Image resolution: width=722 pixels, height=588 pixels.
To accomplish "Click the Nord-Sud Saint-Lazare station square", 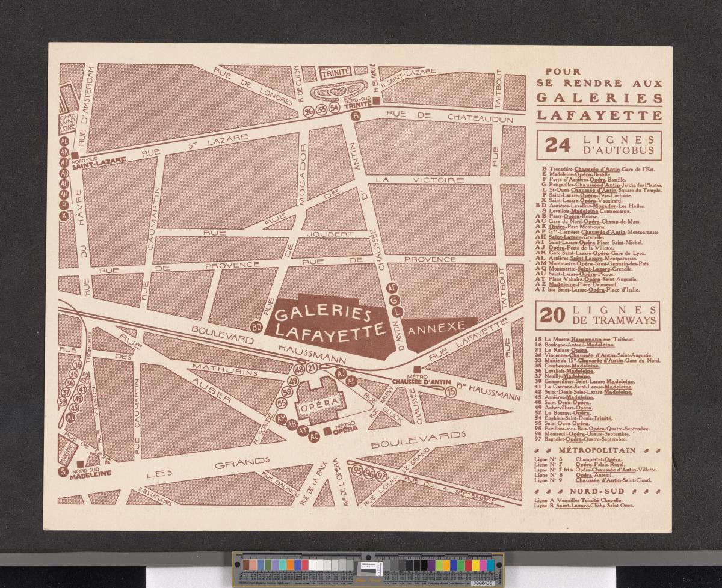I will tap(75, 156).
